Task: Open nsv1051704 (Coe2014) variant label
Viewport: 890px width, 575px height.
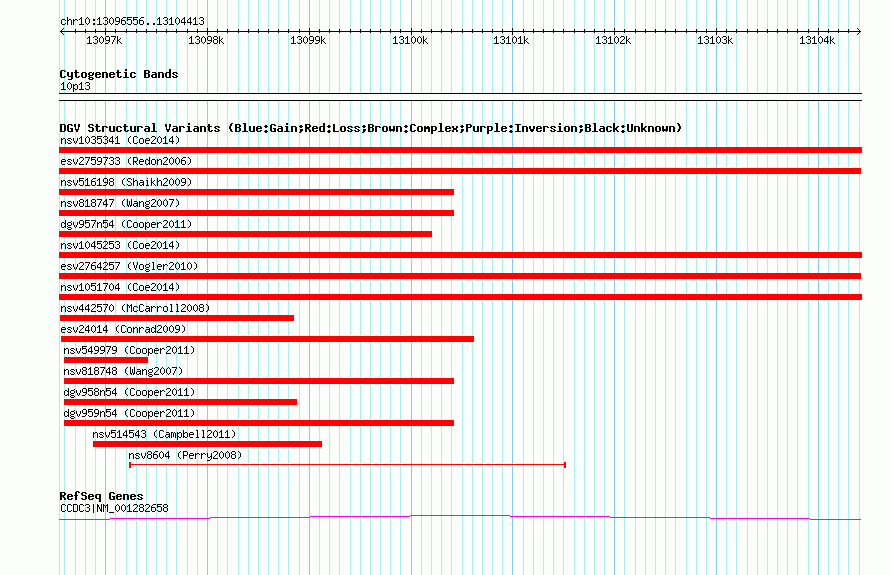Action: pyautogui.click(x=120, y=287)
